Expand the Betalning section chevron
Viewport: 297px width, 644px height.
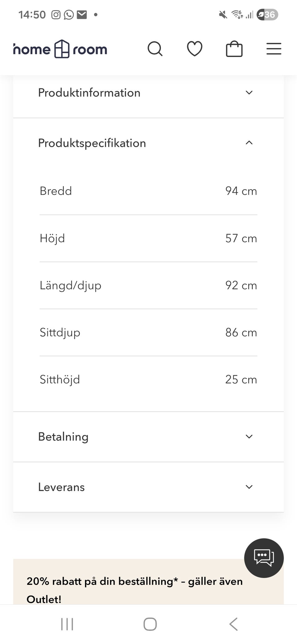[x=249, y=437]
